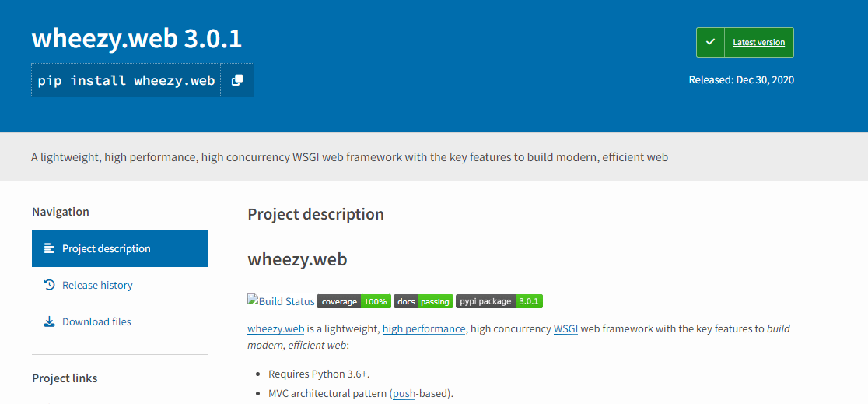Go to the Download files tab
This screenshot has width=868, height=404.
coord(96,321)
